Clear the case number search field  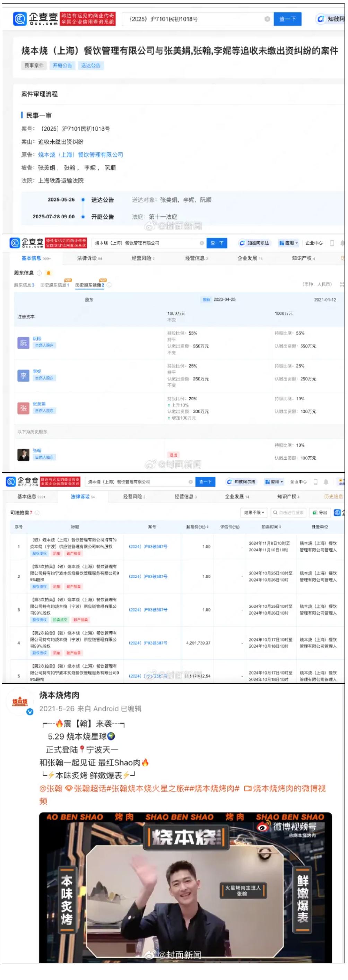point(267,19)
